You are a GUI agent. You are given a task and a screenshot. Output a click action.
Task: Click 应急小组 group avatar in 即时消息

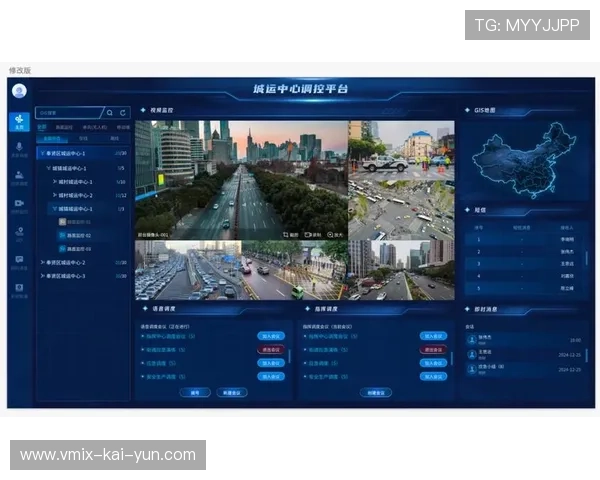472,369
